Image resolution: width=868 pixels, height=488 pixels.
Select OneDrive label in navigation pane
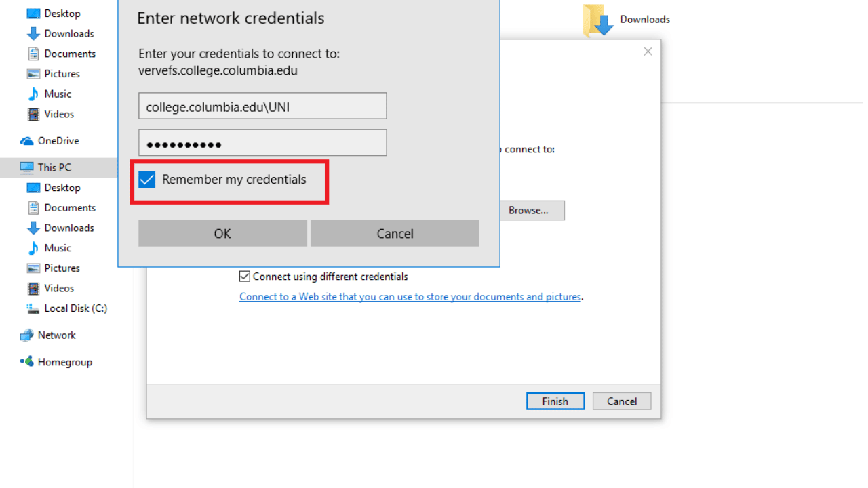click(x=58, y=141)
